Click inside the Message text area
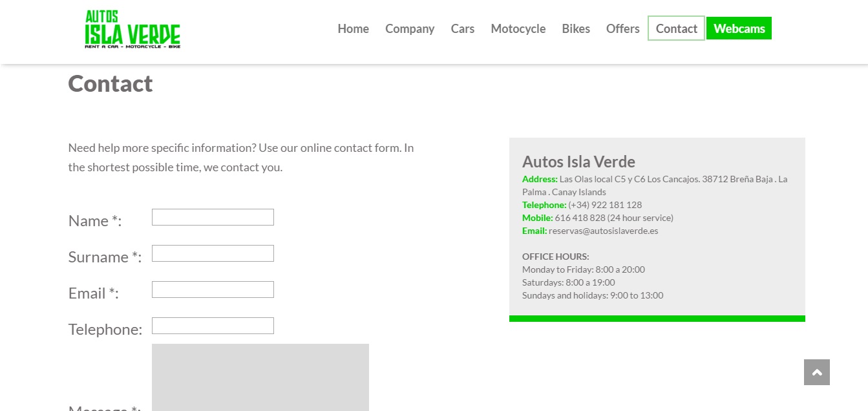 click(260, 377)
